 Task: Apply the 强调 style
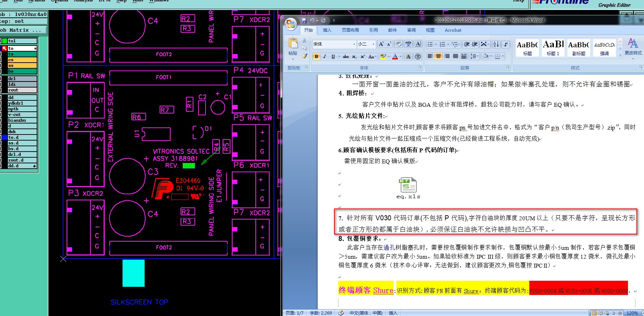[x=604, y=48]
